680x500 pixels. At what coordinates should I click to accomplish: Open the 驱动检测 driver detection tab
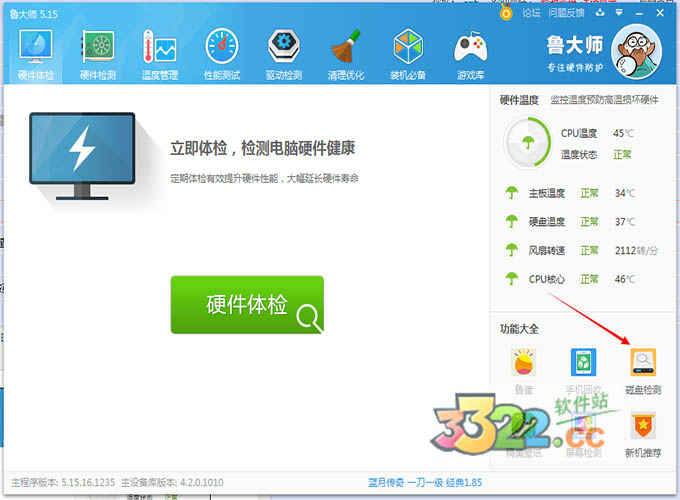click(x=284, y=55)
